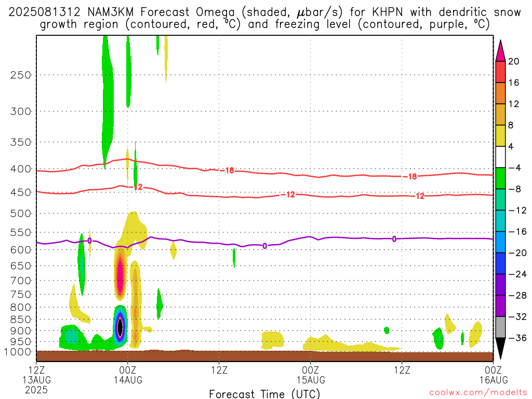Choose the green -8-to-minus-4 colorbar segment
532x399 pixels.
(x=500, y=178)
